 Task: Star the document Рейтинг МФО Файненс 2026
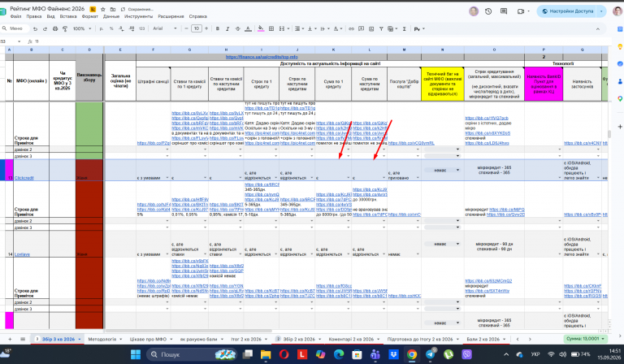103,9
